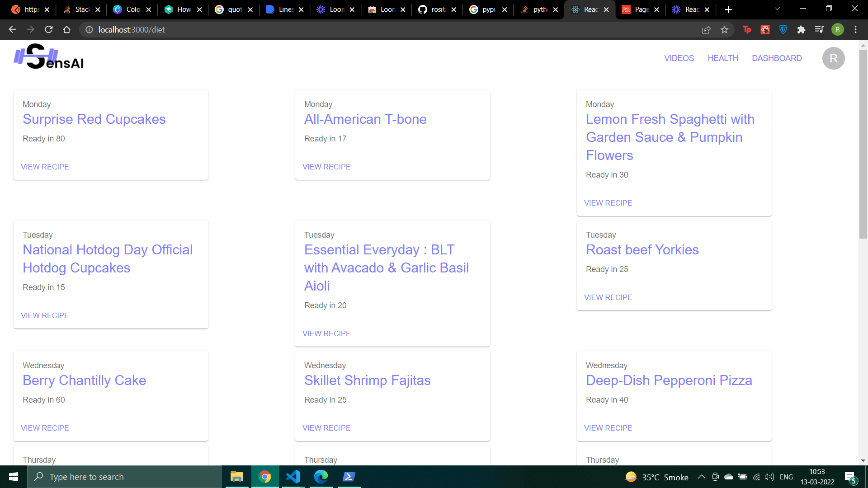
Task: Click the shield privacy extension icon
Action: [783, 29]
